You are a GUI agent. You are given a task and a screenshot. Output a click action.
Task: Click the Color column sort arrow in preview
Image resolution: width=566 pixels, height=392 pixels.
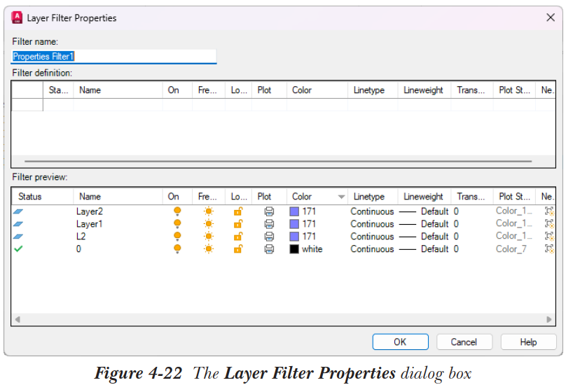[x=341, y=197]
